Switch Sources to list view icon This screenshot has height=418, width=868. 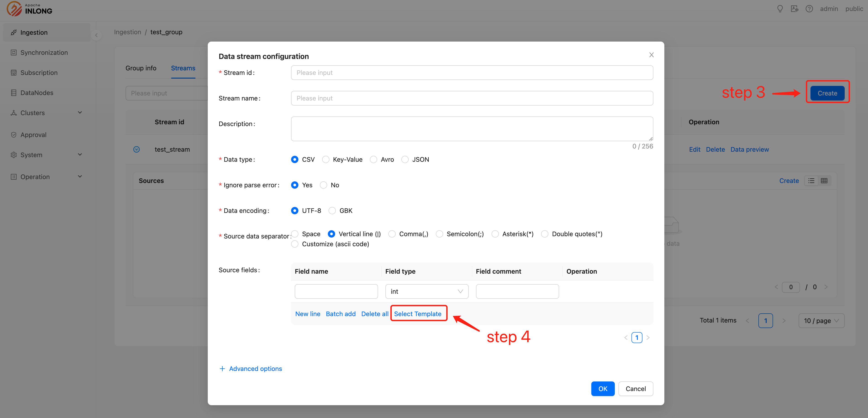tap(811, 181)
